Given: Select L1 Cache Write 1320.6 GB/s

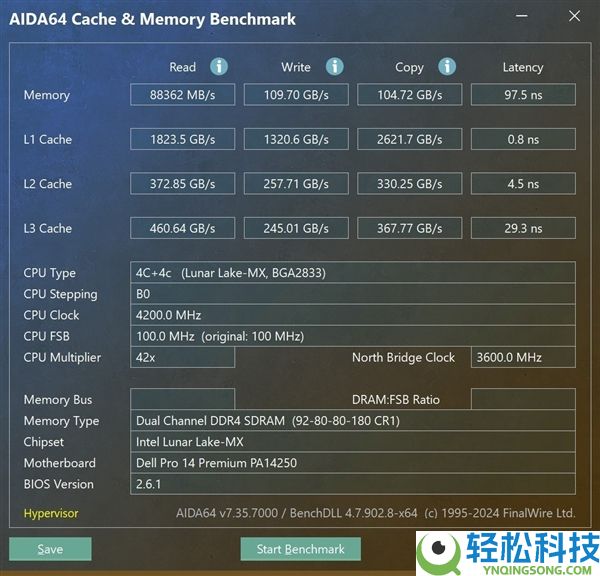Looking at the screenshot, I should (296, 139).
